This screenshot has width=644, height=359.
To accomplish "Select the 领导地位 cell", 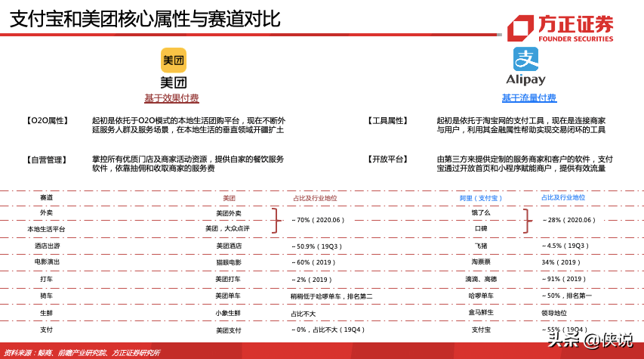I will pyautogui.click(x=554, y=313).
